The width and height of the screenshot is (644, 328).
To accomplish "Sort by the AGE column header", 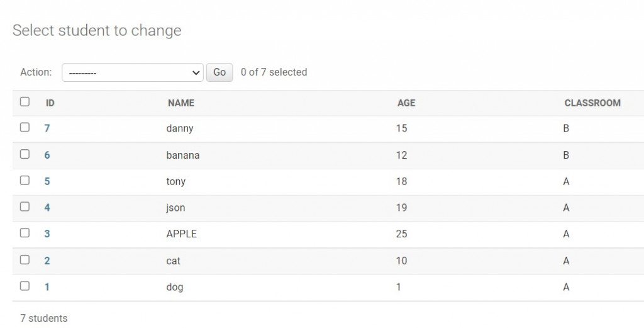I will tap(406, 103).
